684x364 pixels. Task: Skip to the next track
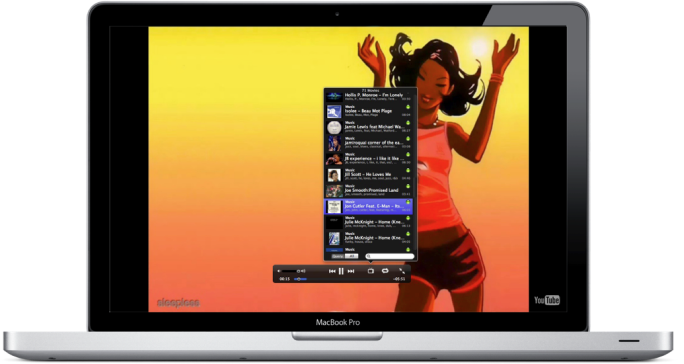(351, 271)
